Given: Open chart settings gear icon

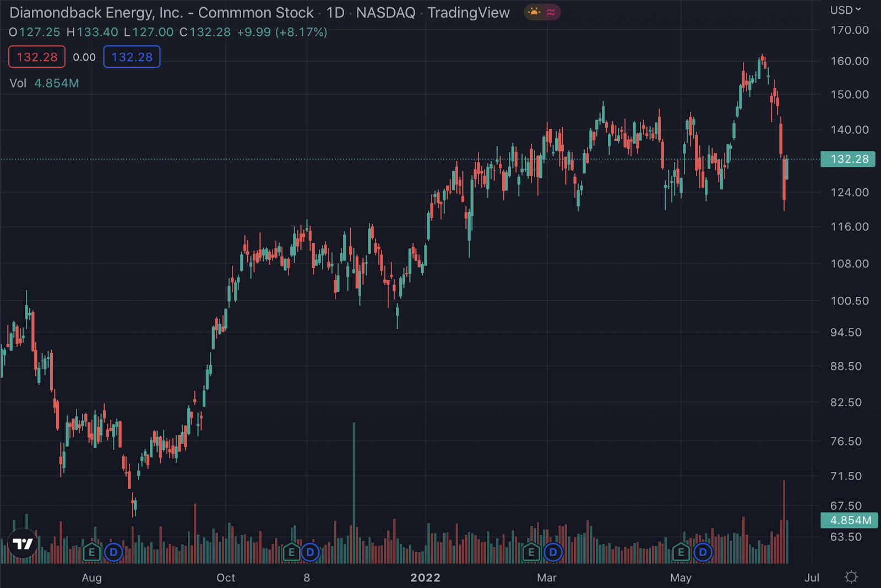Looking at the screenshot, I should [851, 577].
